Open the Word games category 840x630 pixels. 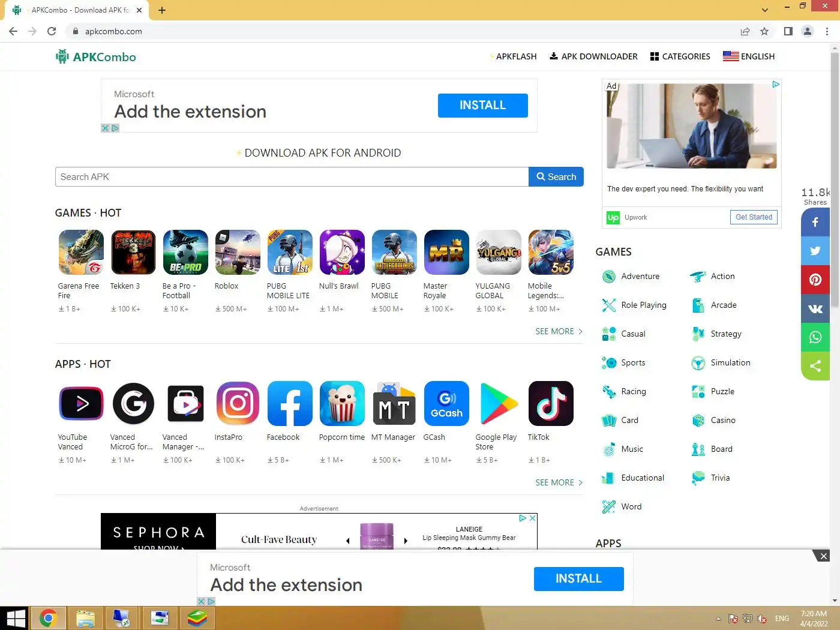(x=622, y=506)
